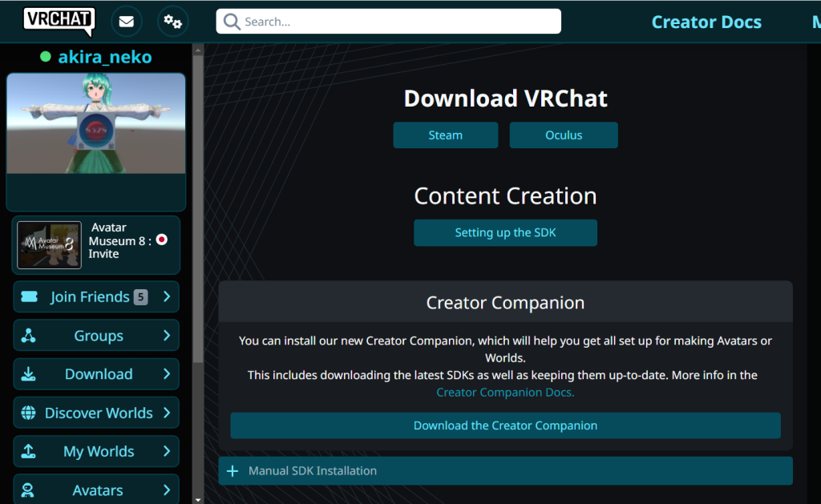Open the akira_neko profile link
This screenshot has height=504, width=821.
[105, 57]
